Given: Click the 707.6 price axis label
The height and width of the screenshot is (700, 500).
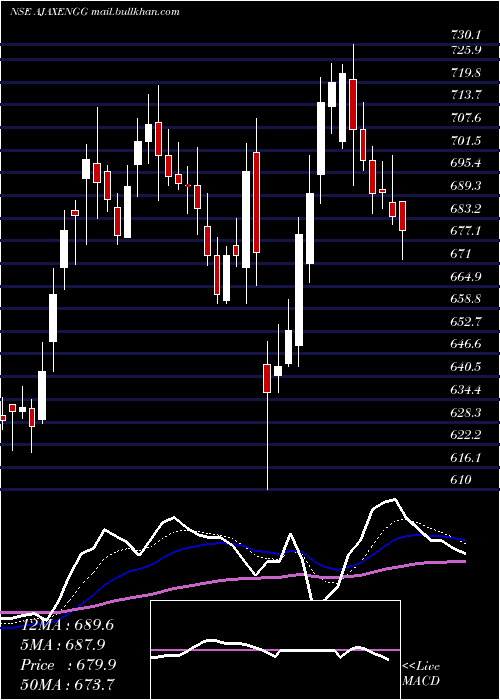Looking at the screenshot, I should [466, 118].
